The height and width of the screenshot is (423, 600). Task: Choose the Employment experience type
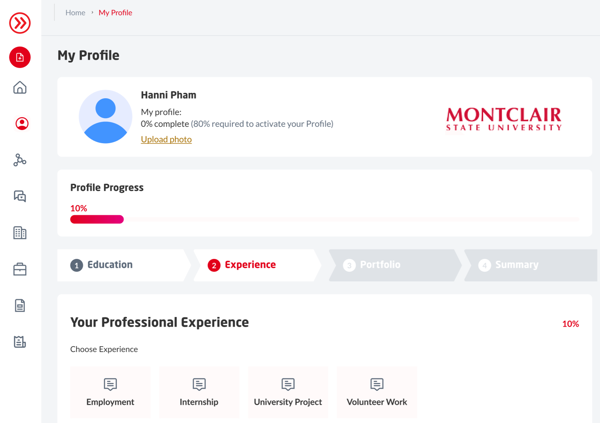tap(110, 392)
